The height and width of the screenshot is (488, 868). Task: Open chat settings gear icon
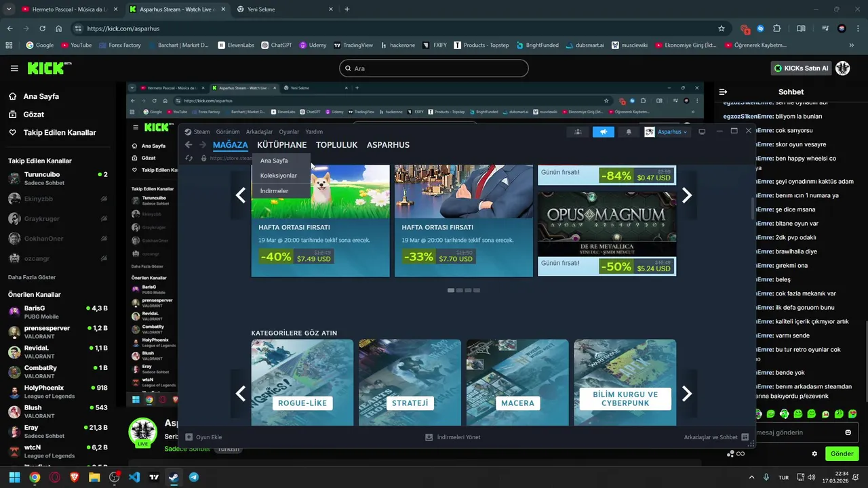click(814, 453)
